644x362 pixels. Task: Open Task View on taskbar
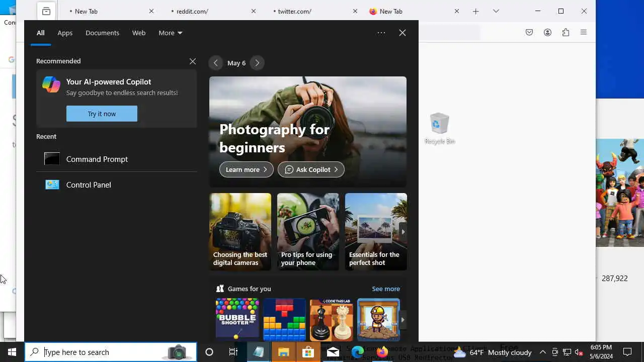coord(233,352)
